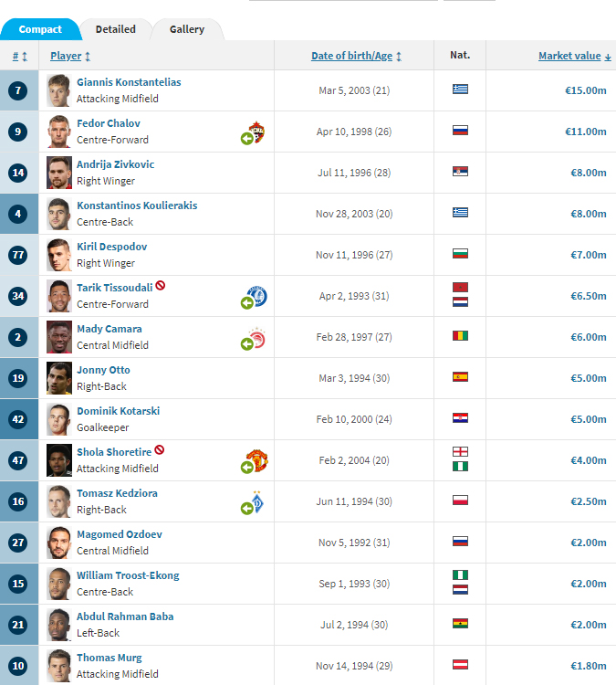616x685 pixels.
Task: Click Andrija Zivkovic player photo thumbnail
Action: (58, 173)
